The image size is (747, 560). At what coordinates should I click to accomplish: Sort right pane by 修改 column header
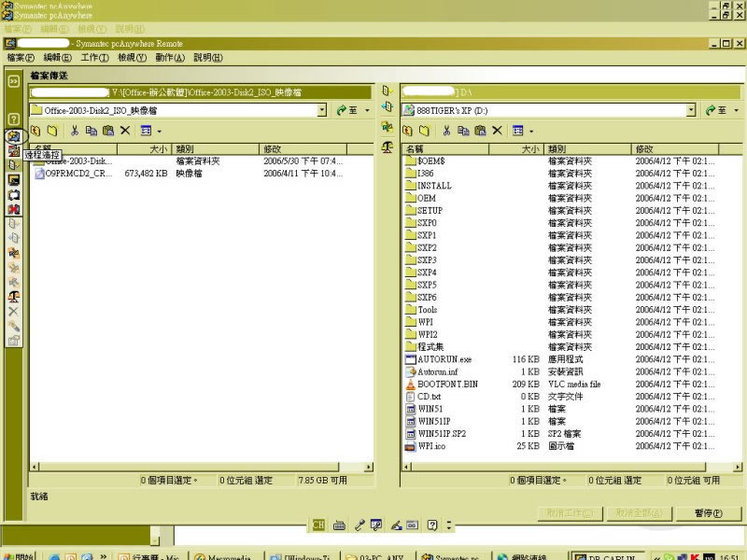[x=675, y=149]
